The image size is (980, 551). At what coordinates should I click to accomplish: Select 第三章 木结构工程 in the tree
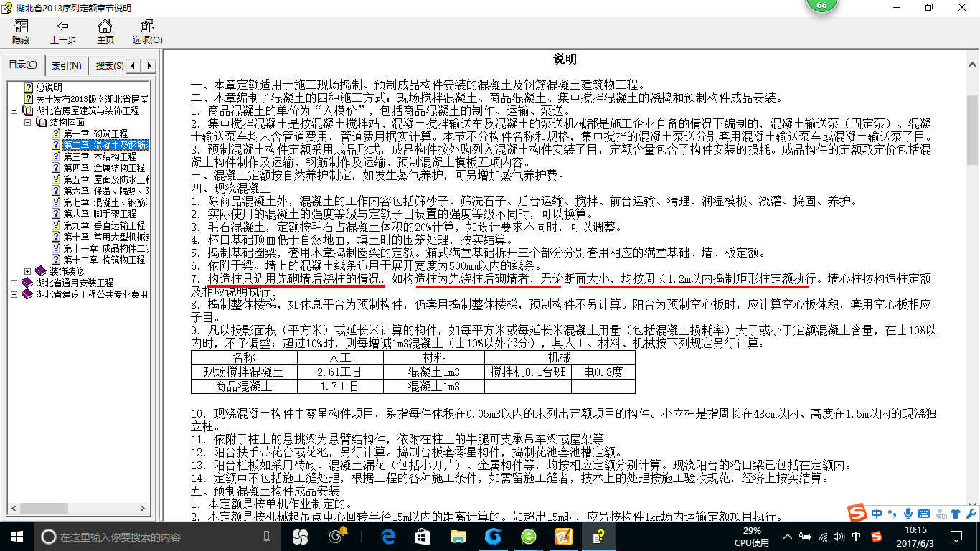point(100,156)
